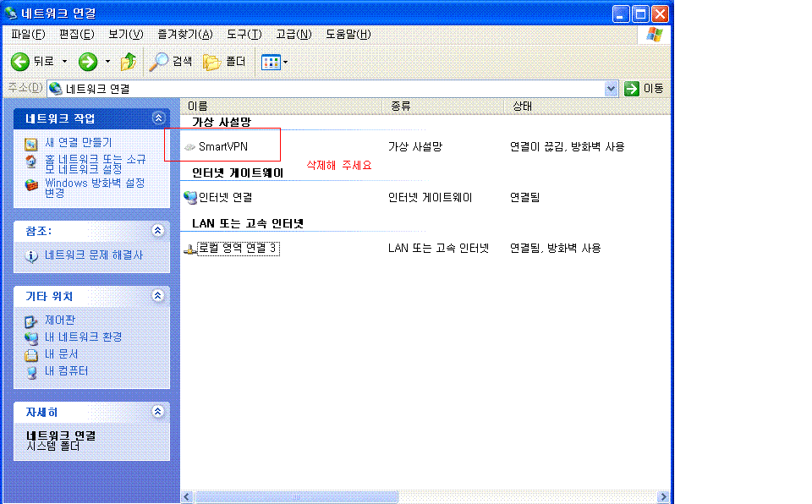Click the horizontal scrollbar right arrow
Screen dimensions: 812x504
point(663,496)
